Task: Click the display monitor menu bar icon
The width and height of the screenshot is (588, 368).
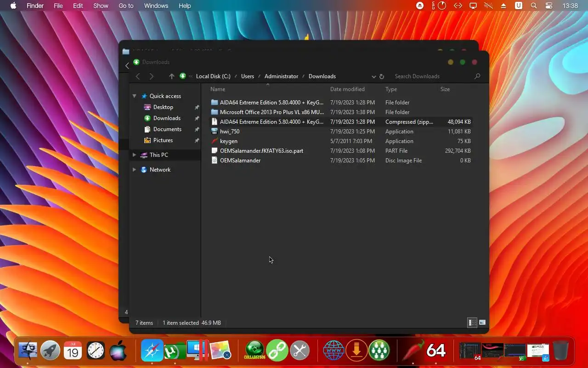Action: 473,6
